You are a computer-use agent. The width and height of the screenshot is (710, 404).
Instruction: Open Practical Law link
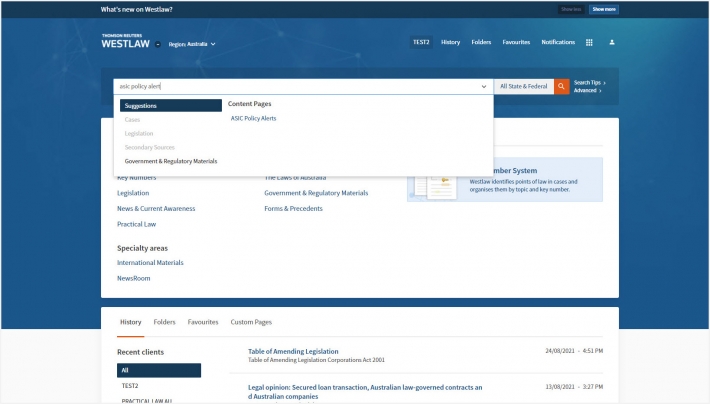136,224
